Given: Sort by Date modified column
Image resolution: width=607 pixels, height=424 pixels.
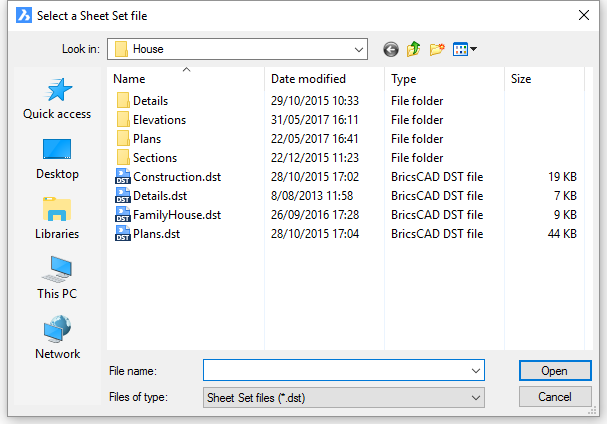Looking at the screenshot, I should point(308,79).
